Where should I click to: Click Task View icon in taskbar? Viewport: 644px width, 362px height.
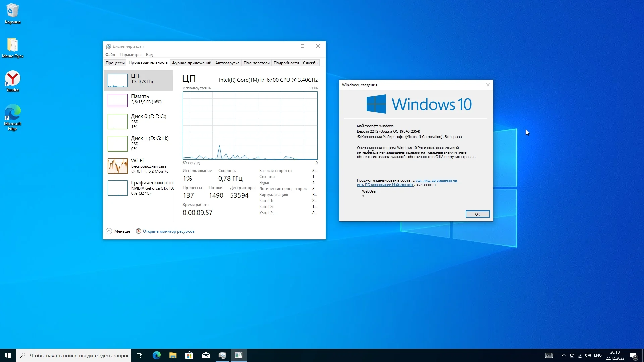tap(140, 355)
